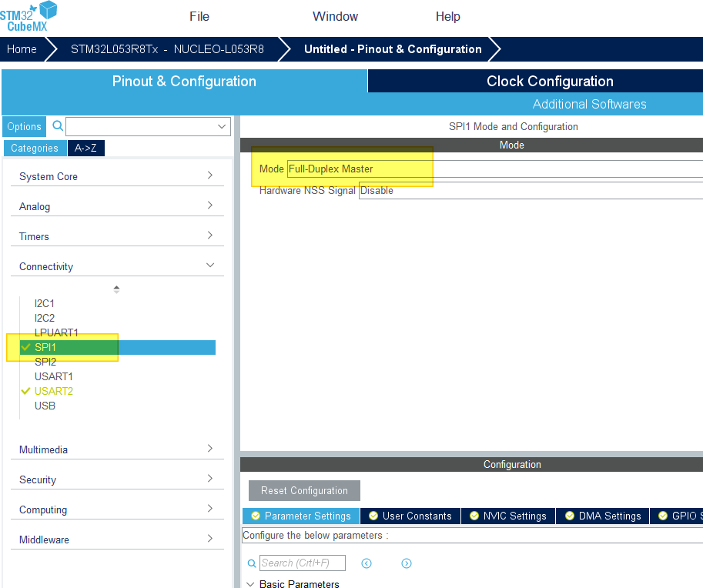Select the A->Z view tab
Screen dimensions: 703x588
(x=86, y=148)
